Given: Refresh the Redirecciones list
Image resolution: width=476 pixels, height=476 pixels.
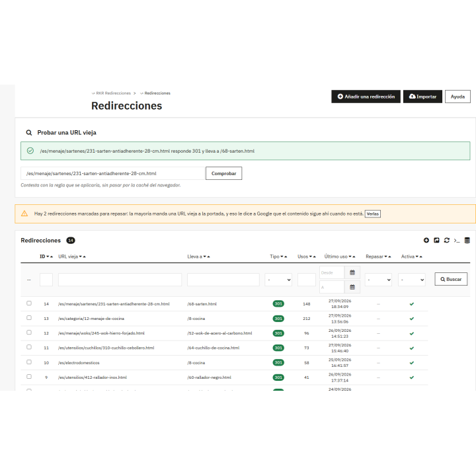Looking at the screenshot, I should tap(446, 241).
